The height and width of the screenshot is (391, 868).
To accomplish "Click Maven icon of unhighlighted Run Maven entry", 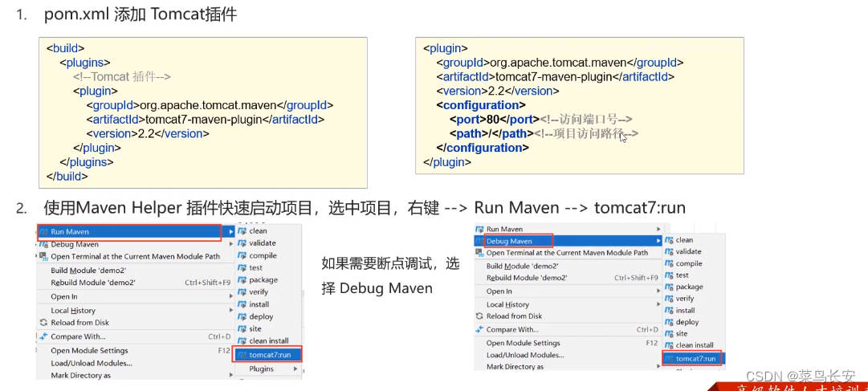I will click(x=479, y=229).
